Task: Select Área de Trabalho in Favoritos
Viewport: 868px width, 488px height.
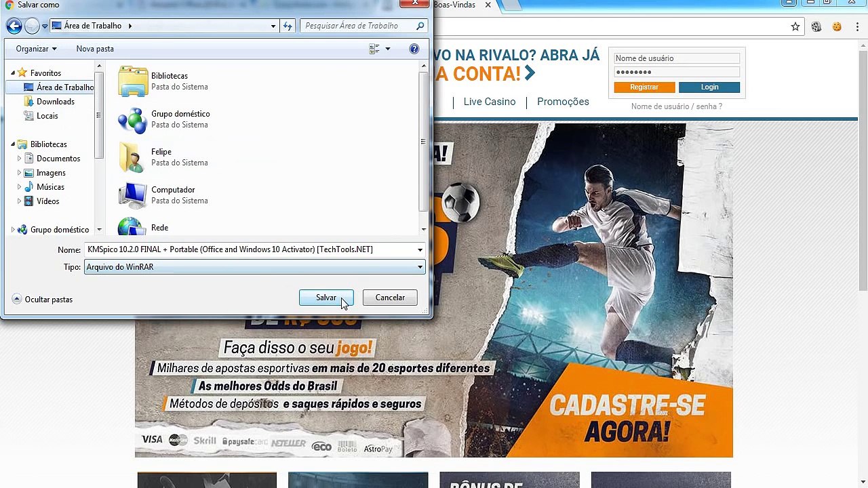Action: 59,87
